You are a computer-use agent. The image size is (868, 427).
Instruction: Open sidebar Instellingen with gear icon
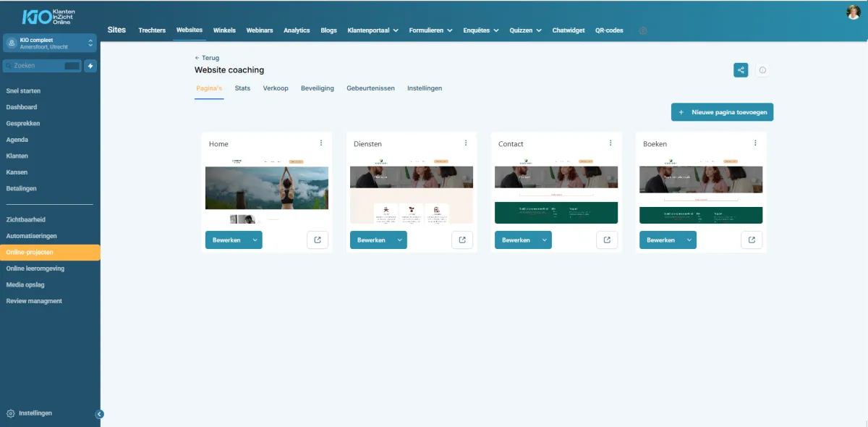29,413
